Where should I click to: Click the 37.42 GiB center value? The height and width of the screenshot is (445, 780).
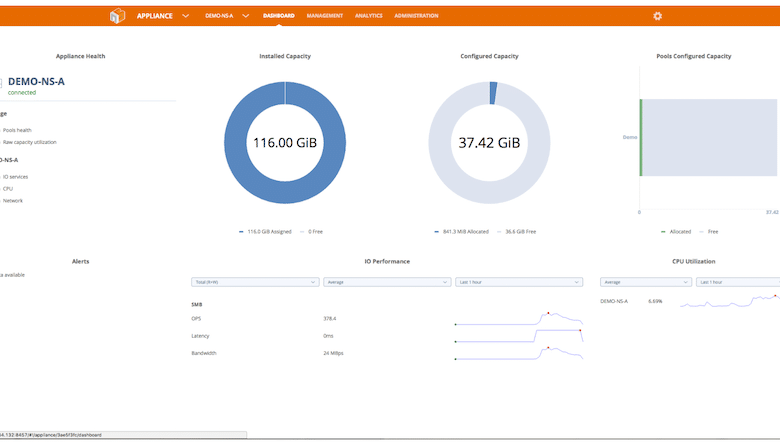coord(489,143)
